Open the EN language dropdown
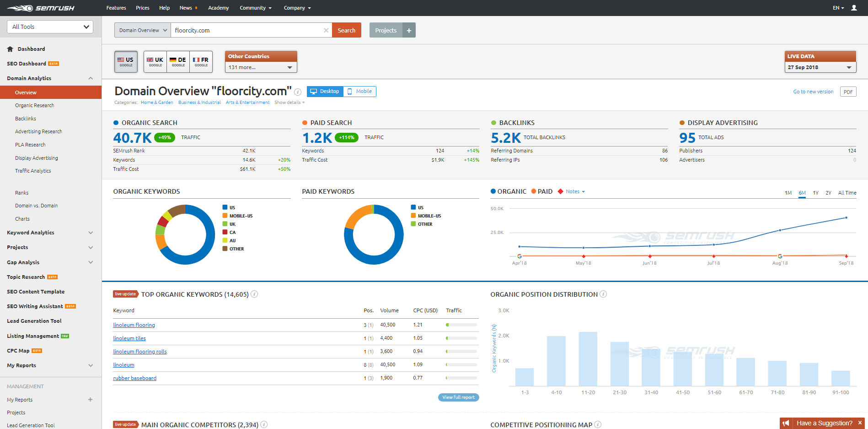868x429 pixels. point(838,8)
